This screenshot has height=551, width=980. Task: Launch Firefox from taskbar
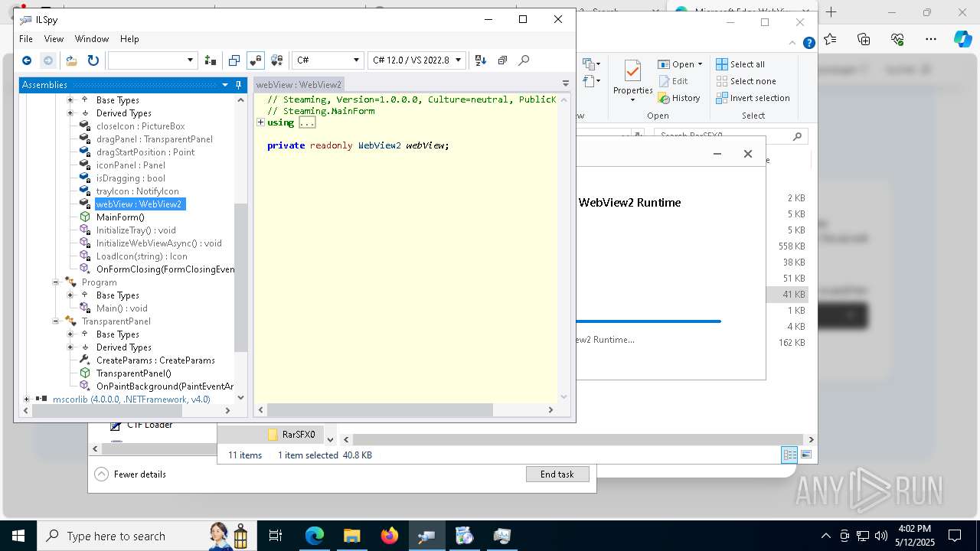(390, 536)
